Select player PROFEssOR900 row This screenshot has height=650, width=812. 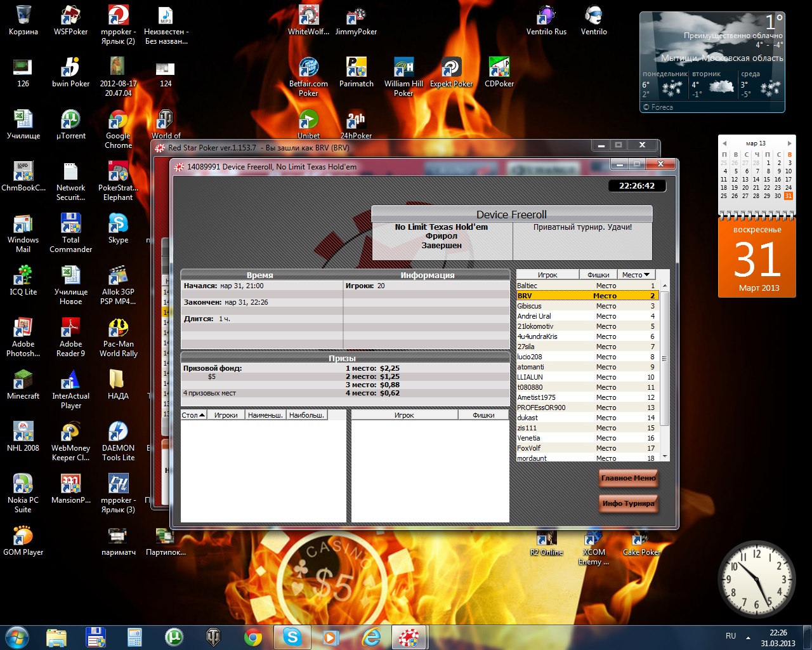[x=587, y=408]
